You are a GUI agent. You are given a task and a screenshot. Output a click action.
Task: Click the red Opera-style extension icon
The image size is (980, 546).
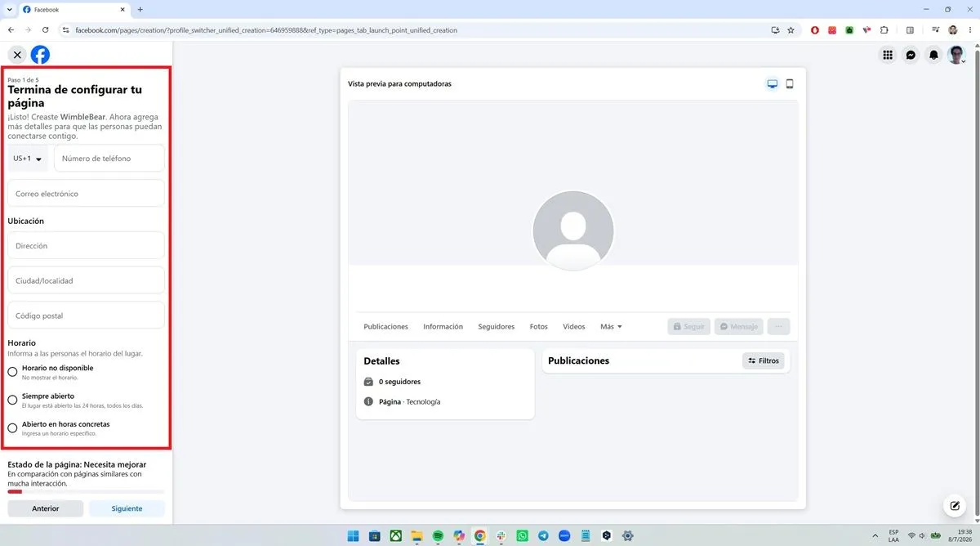click(x=815, y=30)
